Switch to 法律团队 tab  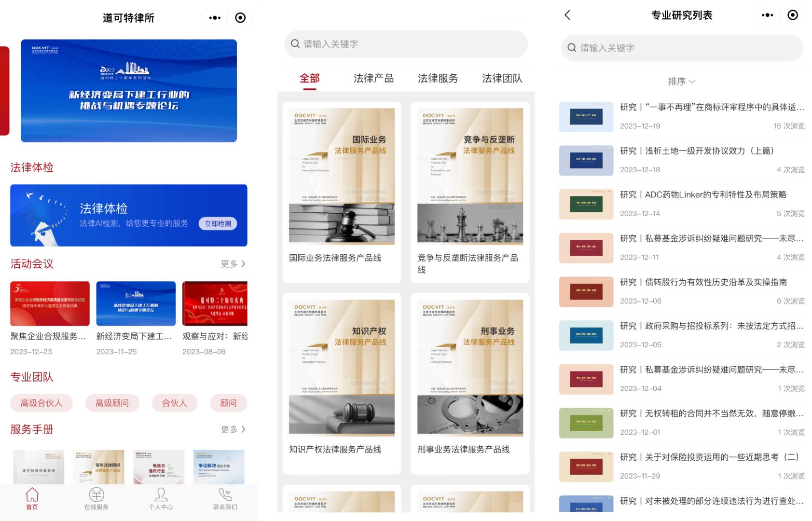pos(502,79)
